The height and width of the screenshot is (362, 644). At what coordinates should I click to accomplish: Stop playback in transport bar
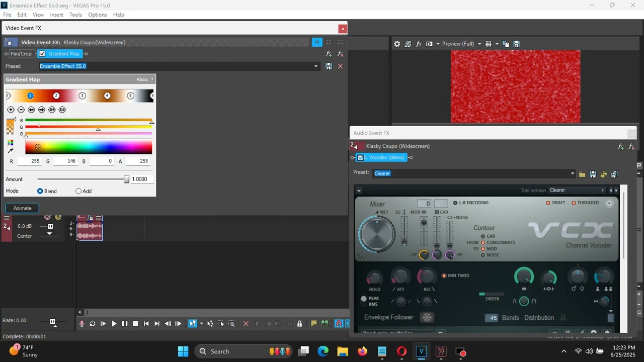coord(135,324)
